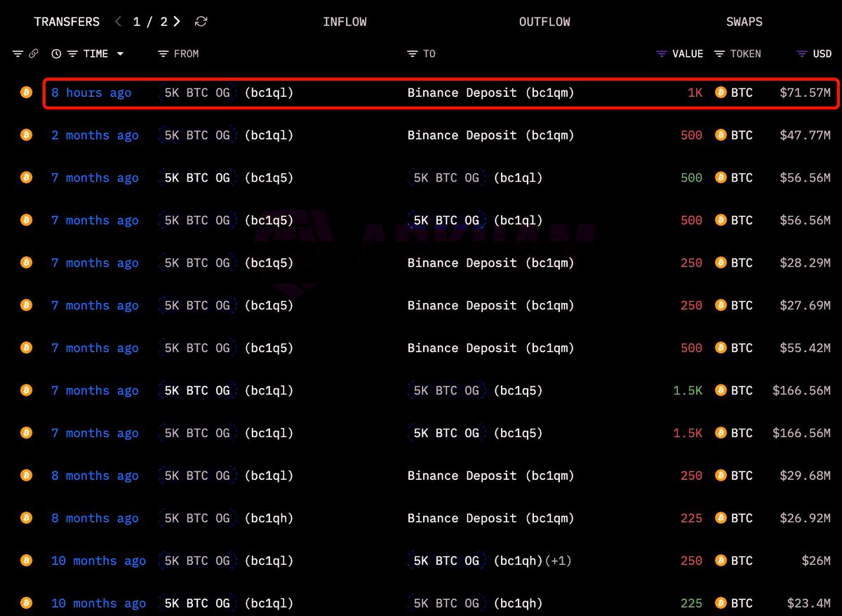Go to next transfers page
The height and width of the screenshot is (616, 842).
coord(177,22)
